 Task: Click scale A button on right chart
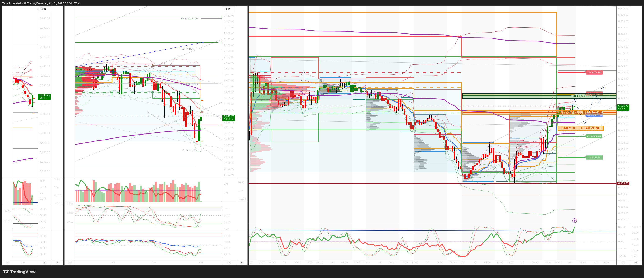click(x=623, y=263)
